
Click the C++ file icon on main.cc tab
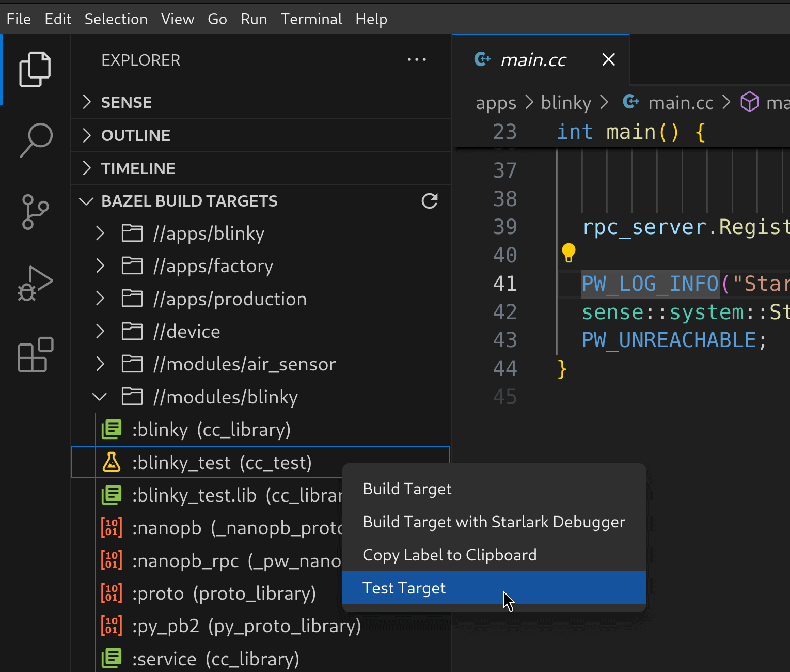pos(482,59)
